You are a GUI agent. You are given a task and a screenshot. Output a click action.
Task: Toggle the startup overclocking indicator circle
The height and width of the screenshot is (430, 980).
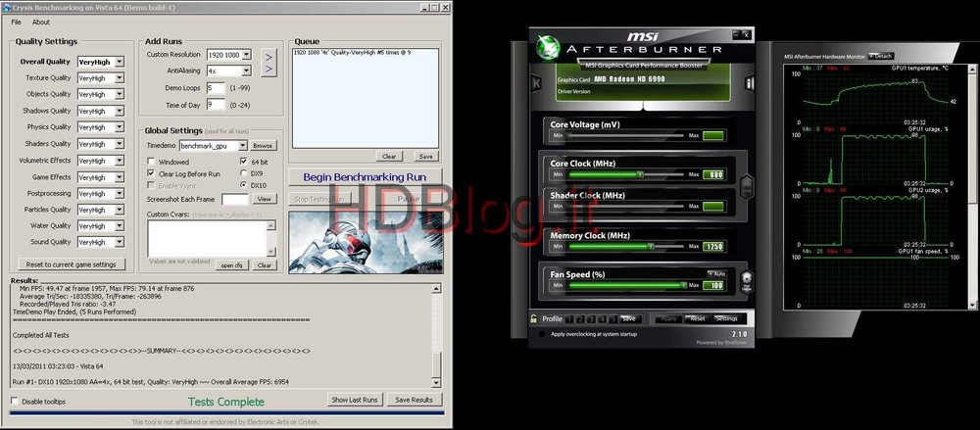[x=542, y=334]
